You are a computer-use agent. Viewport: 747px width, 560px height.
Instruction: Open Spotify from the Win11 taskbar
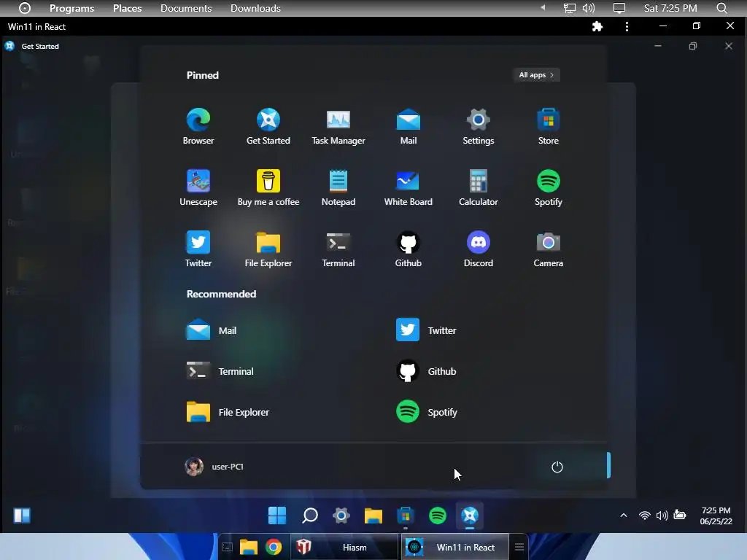(438, 516)
